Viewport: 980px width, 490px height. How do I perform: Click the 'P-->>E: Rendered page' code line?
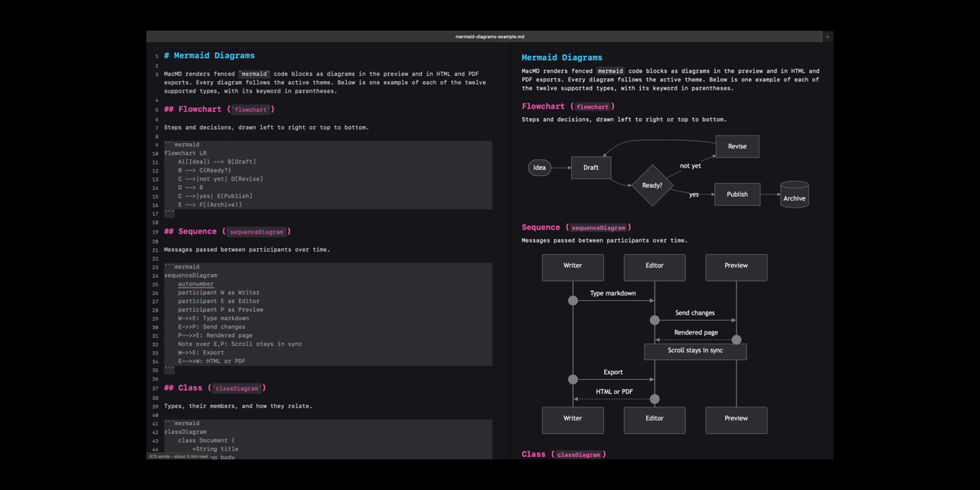(x=215, y=335)
